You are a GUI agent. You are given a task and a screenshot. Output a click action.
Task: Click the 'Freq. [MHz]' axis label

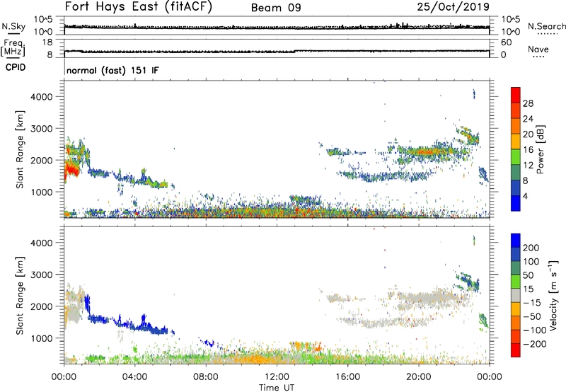[x=13, y=48]
